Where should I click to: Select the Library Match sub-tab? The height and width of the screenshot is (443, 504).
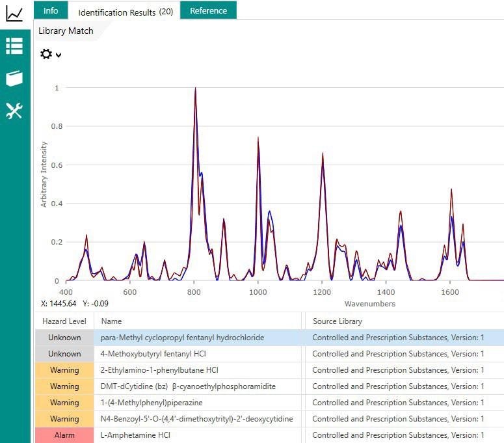(66, 31)
